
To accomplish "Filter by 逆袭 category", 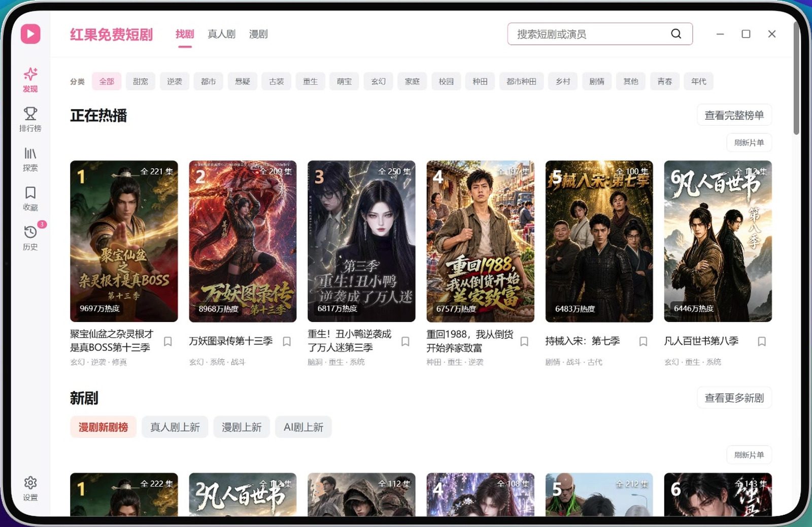I will coord(175,81).
